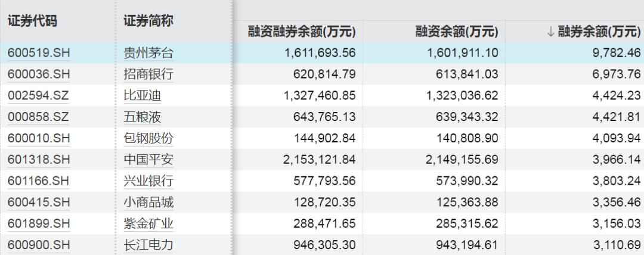Click the value 3,803.24
The height and width of the screenshot is (255, 644).
pos(617,181)
